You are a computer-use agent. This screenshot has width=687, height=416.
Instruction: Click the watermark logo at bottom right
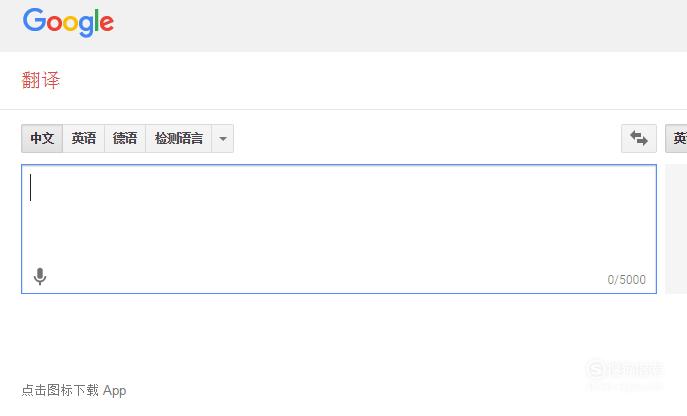pos(624,369)
